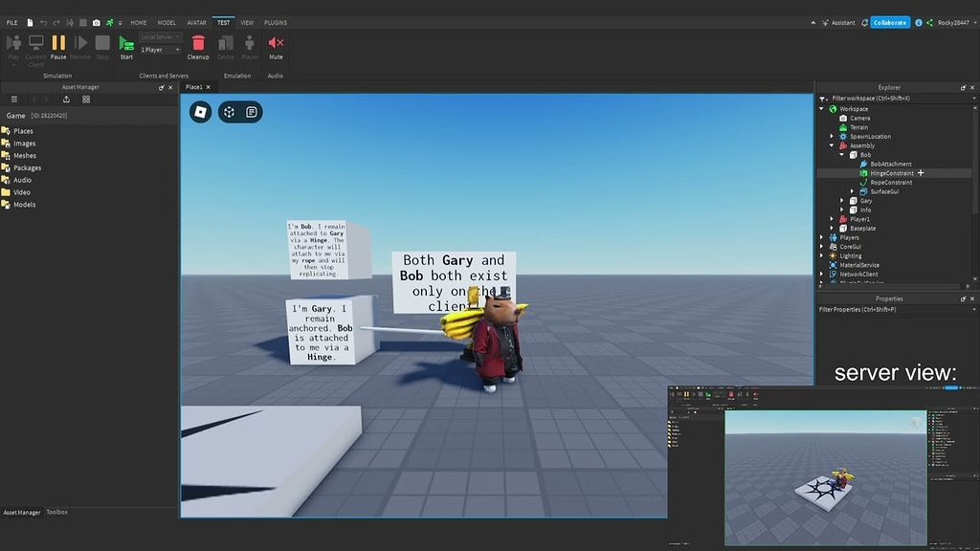This screenshot has height=551, width=980.
Task: Switch Asset Manager to grid view
Action: (x=86, y=99)
